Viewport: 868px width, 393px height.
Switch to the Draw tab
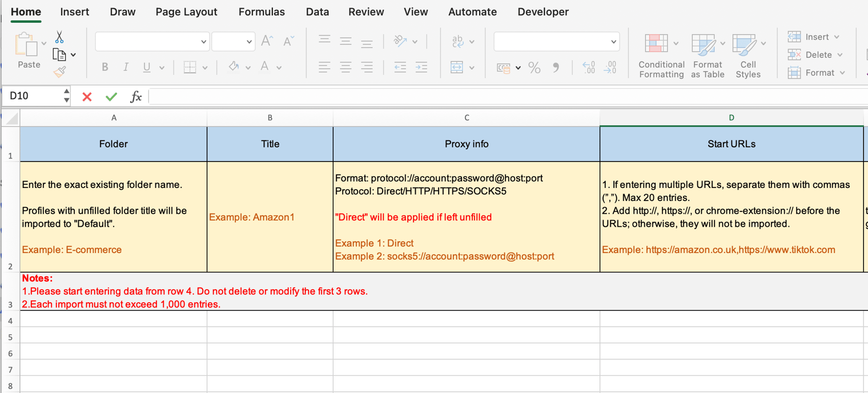tap(123, 11)
